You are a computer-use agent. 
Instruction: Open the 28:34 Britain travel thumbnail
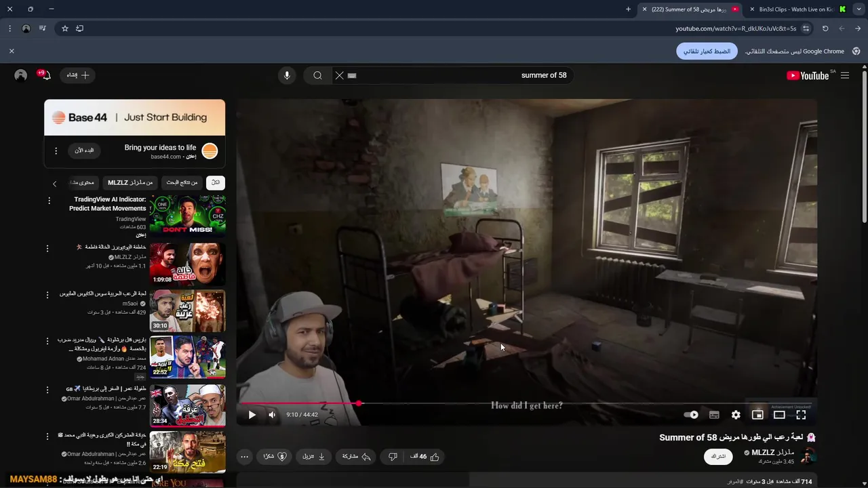click(x=188, y=405)
